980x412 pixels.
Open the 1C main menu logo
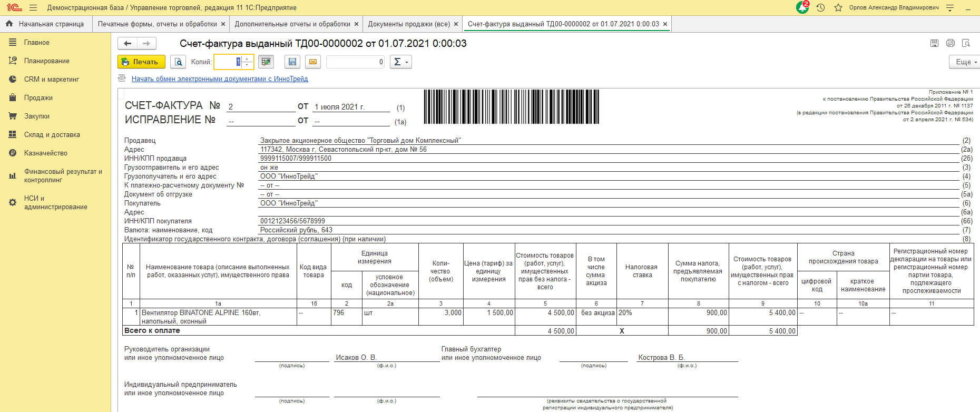[x=14, y=7]
